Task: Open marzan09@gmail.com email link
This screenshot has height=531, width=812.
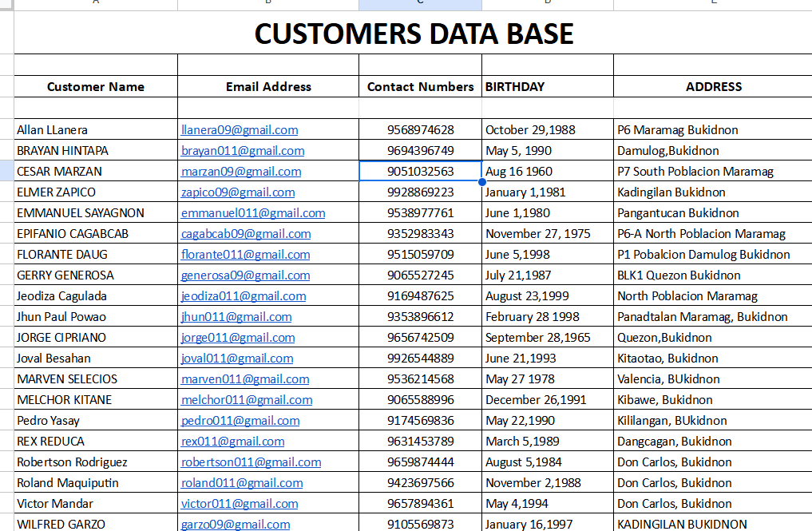Action: (241, 172)
